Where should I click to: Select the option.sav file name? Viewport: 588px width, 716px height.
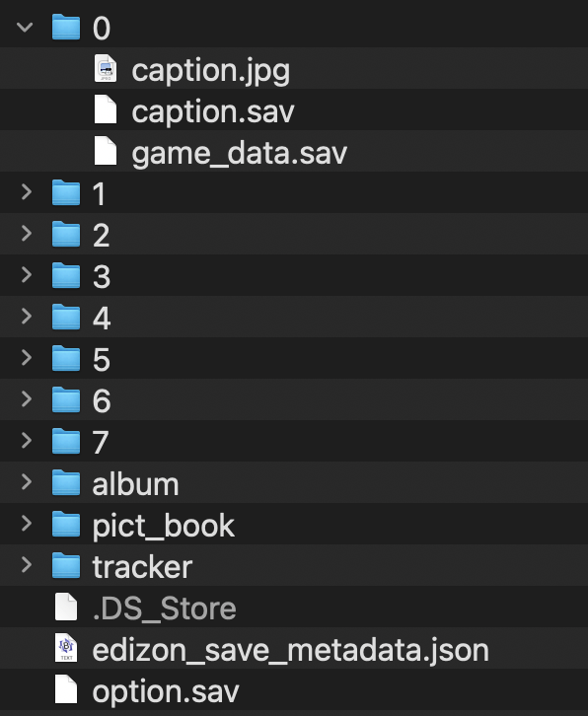[x=166, y=691]
